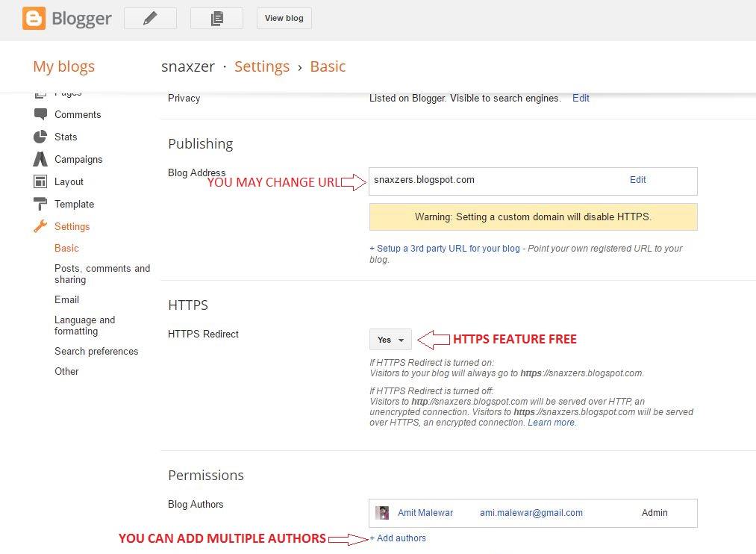The width and height of the screenshot is (756, 554).
Task: Open Layout in the sidebar
Action: pyautogui.click(x=69, y=181)
